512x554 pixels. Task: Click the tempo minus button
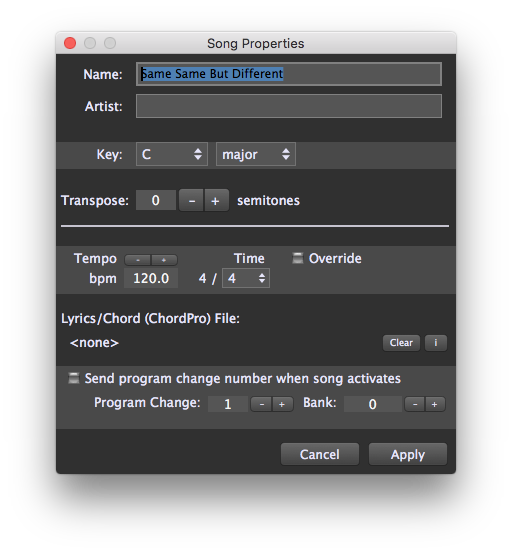tap(138, 260)
